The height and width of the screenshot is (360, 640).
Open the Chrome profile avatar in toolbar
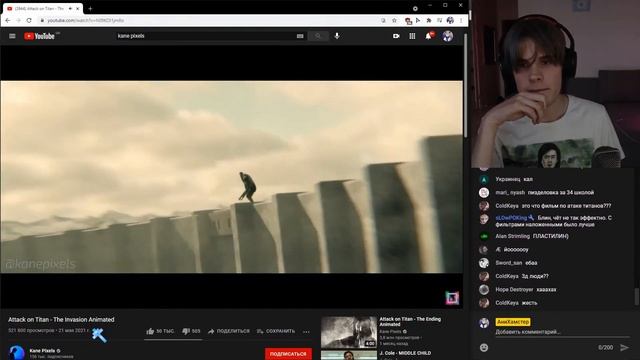click(x=450, y=20)
